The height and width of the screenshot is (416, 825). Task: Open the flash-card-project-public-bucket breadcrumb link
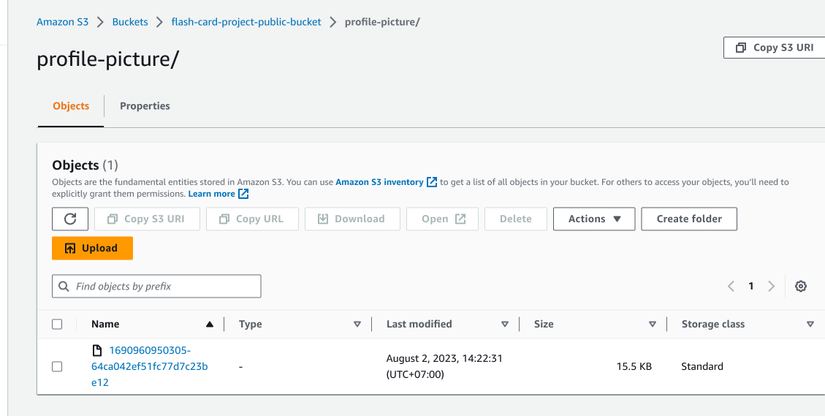[244, 22]
